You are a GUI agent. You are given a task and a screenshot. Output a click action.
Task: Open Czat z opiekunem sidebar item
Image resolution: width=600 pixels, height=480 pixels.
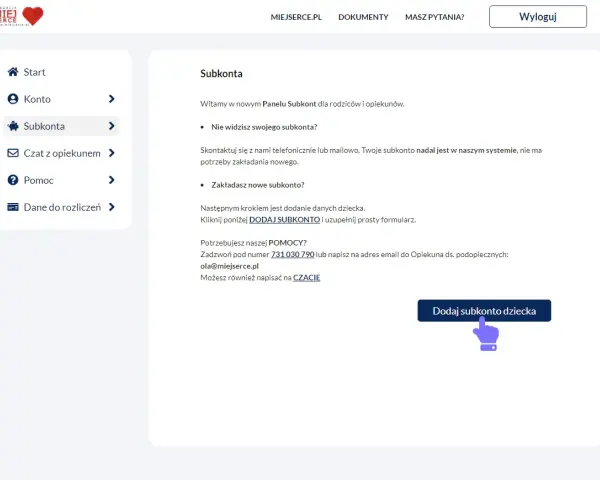click(61, 153)
